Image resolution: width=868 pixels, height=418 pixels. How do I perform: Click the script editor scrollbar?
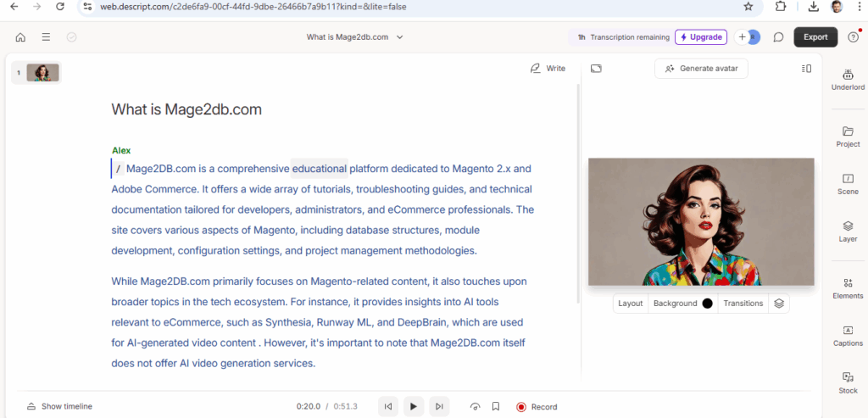click(x=578, y=194)
